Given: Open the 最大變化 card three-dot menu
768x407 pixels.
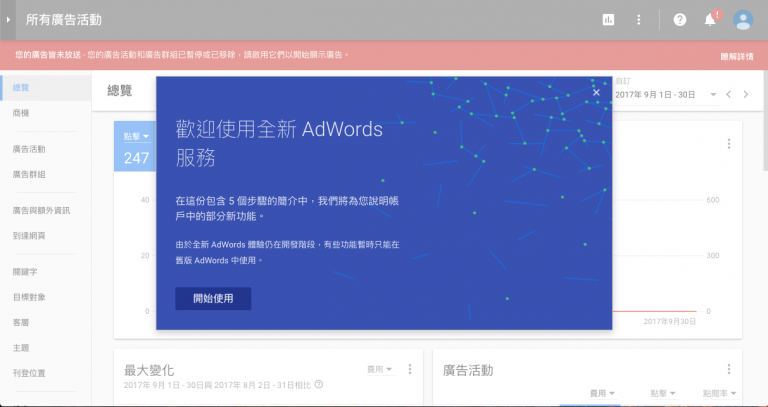Looking at the screenshot, I should click(x=410, y=369).
